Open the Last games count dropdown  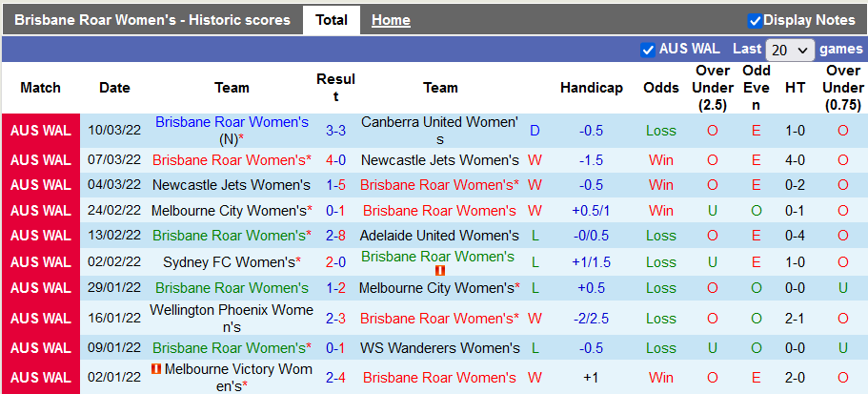[790, 50]
